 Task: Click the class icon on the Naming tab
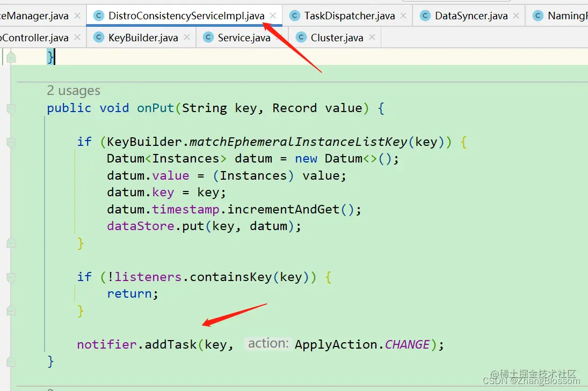coord(538,16)
